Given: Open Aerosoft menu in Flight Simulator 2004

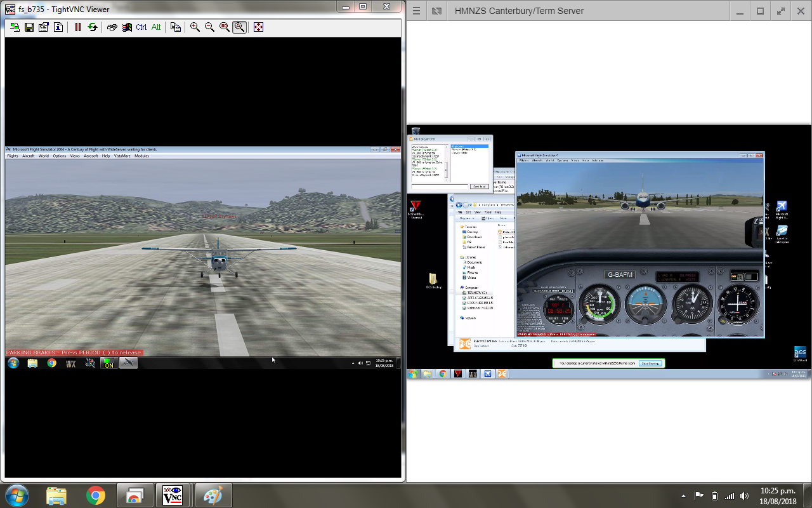Looking at the screenshot, I should click(x=91, y=156).
